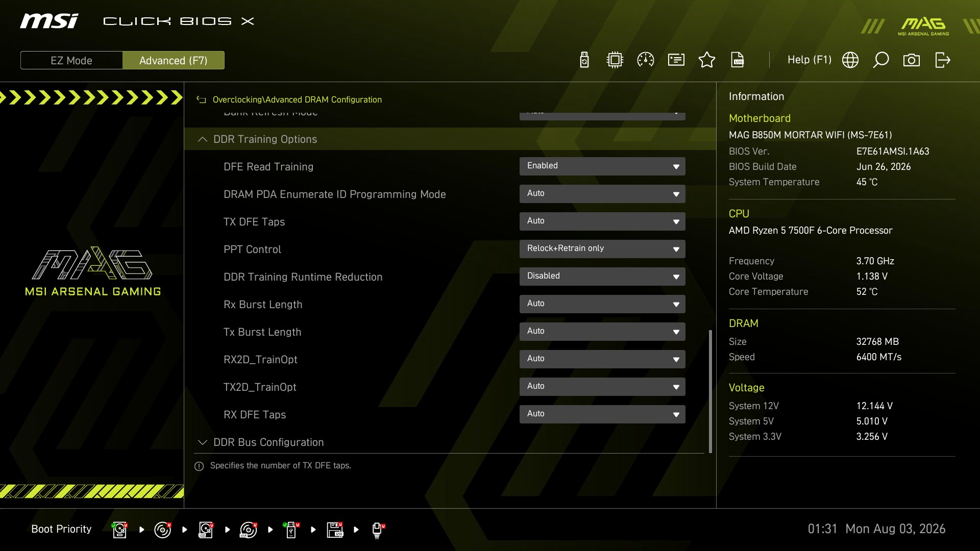Select the RX DFE Taps label

click(x=255, y=415)
